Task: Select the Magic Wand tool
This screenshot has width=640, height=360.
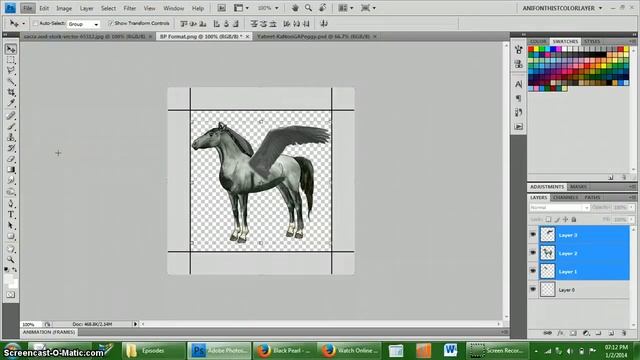Action: pyautogui.click(x=11, y=81)
